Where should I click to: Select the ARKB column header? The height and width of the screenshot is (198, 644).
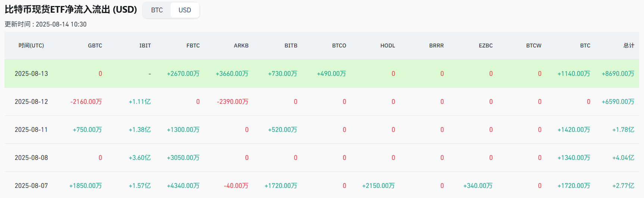point(241,46)
